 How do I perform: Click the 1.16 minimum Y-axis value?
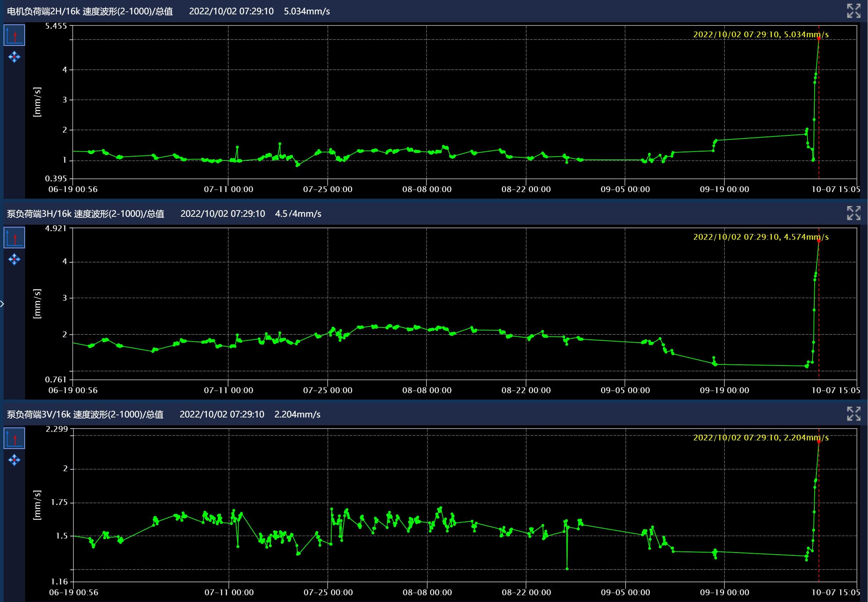pos(59,582)
